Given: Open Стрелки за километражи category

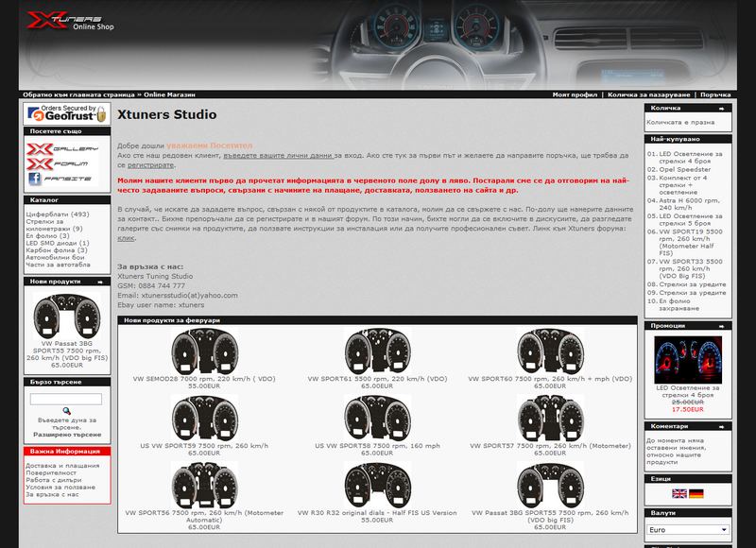Looking at the screenshot, I should [54, 225].
